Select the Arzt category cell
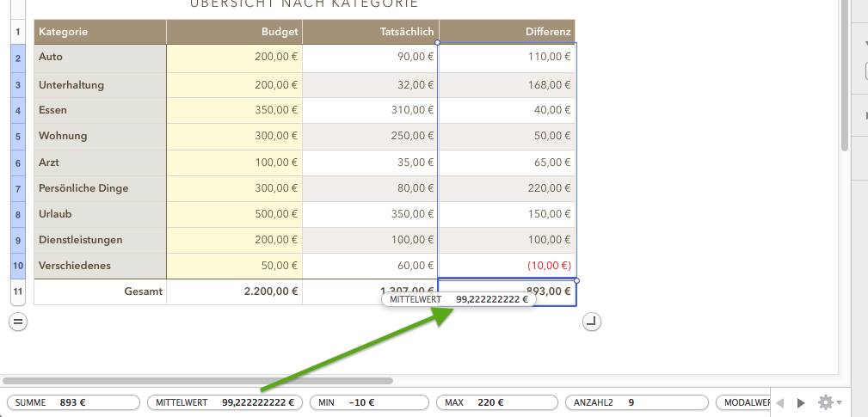Image resolution: width=868 pixels, height=417 pixels. (100, 163)
